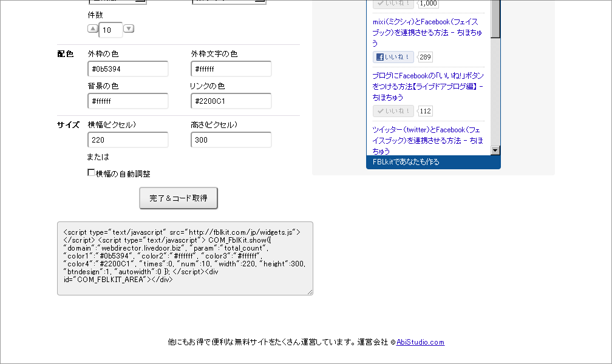Viewport: 612px width, 364px height.
Task: Focus the 横幅(ピクセル) field showing 220
Action: tap(128, 140)
